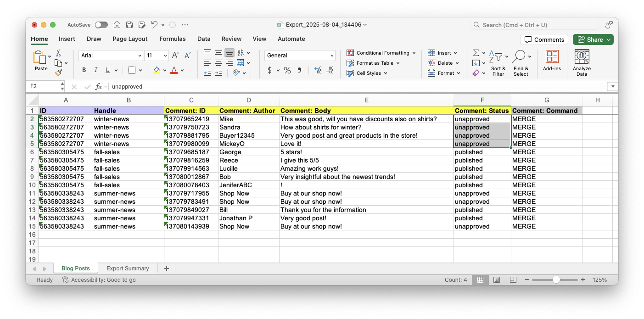Switch to the Formulas ribbon tab
644x319 pixels.
(173, 39)
